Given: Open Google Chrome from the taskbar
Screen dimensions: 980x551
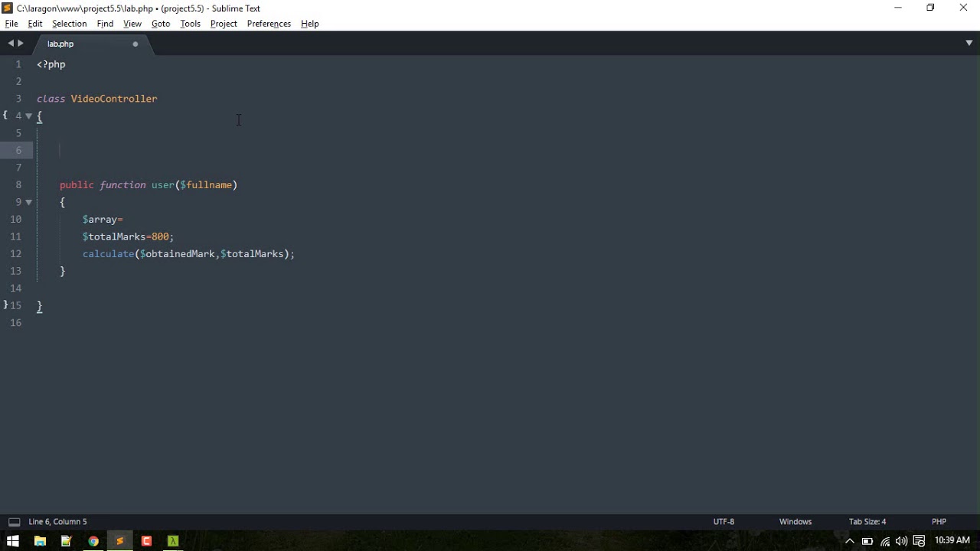Looking at the screenshot, I should pos(93,541).
